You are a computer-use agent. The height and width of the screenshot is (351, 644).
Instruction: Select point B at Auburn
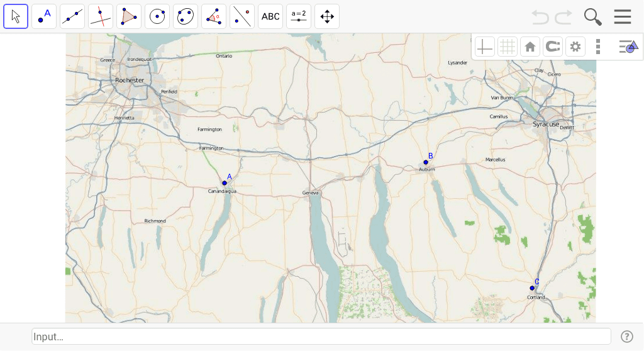(x=426, y=162)
